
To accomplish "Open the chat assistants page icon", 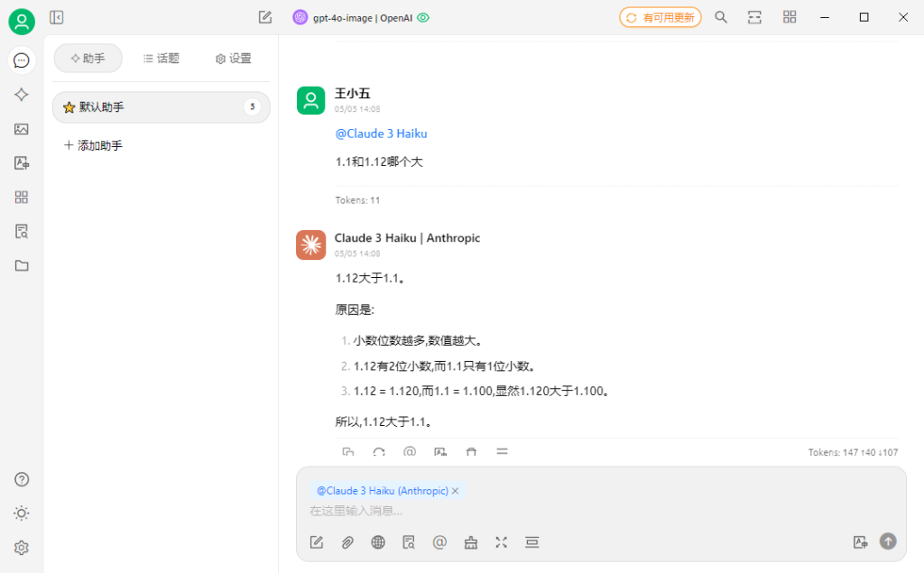I will pos(22,60).
